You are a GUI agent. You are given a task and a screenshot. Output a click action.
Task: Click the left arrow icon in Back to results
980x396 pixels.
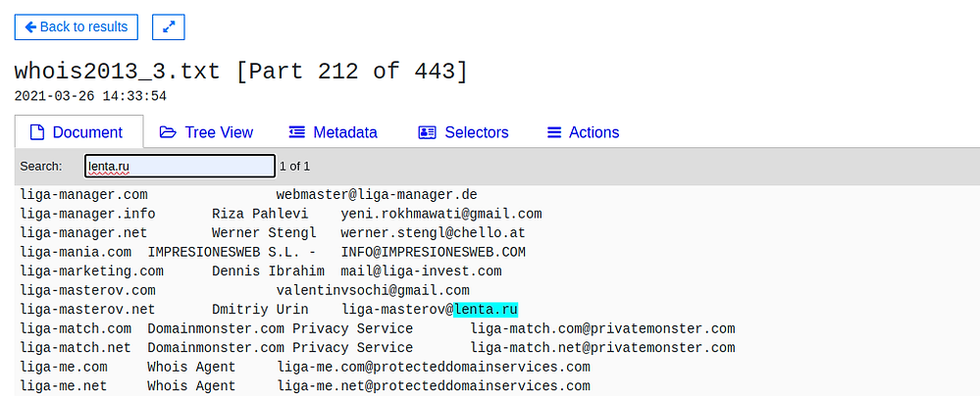30,27
